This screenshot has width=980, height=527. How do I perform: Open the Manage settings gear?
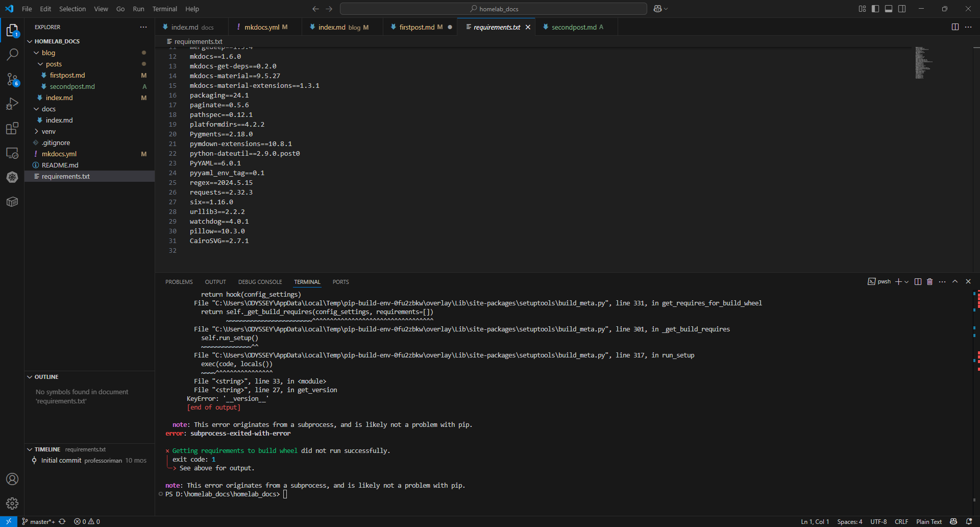pyautogui.click(x=12, y=504)
